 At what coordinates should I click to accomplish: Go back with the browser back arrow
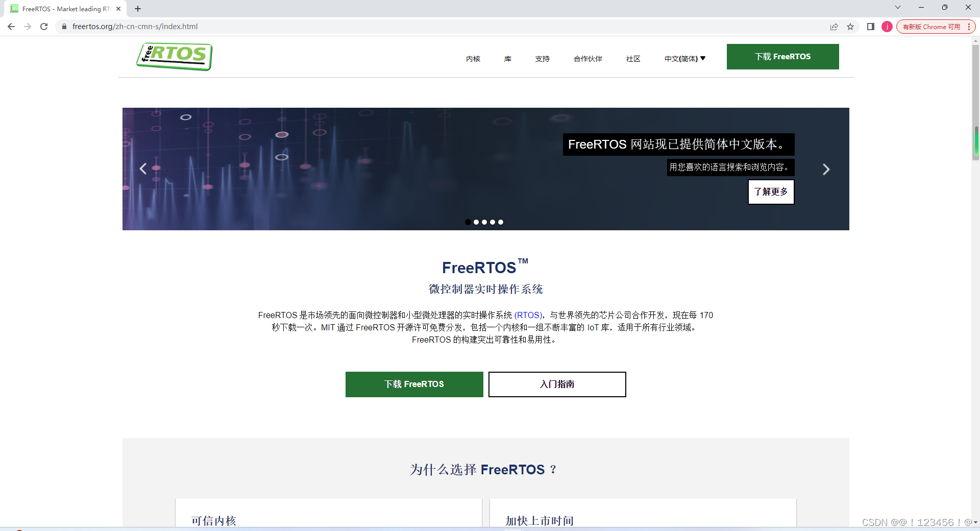[x=11, y=27]
